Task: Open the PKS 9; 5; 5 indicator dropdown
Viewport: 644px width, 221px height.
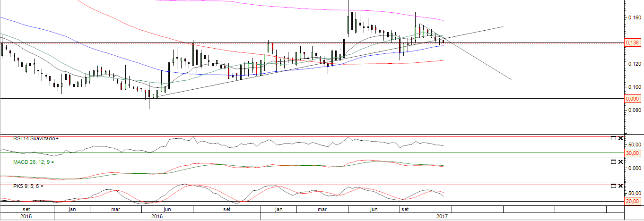Action: tap(42, 186)
